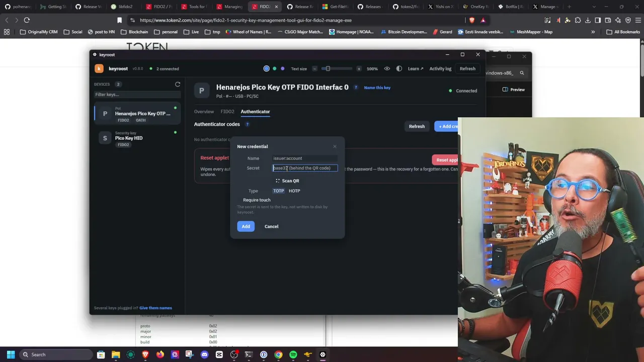Select the Henarejos Pico Key OTP device

coord(137,114)
